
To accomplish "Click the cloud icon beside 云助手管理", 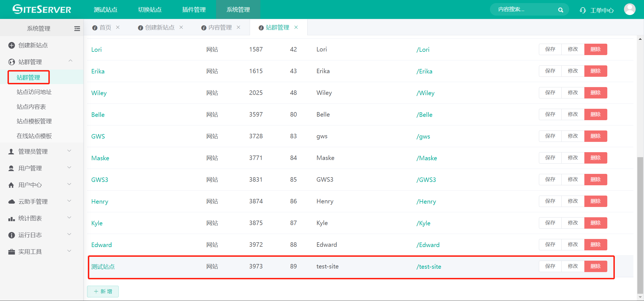I will tap(11, 202).
